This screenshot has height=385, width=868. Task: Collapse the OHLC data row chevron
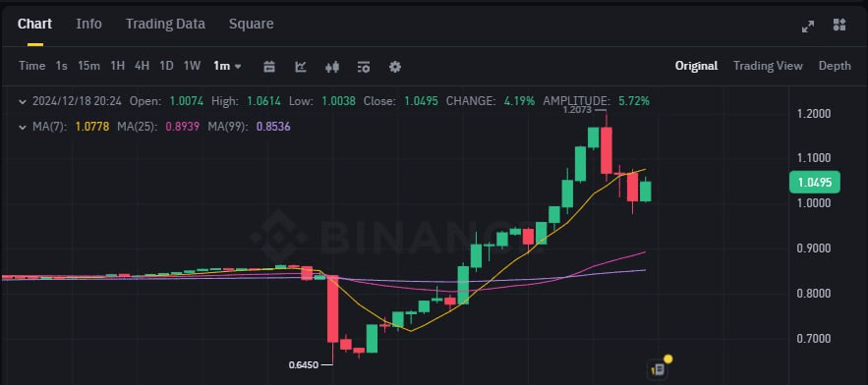pyautogui.click(x=23, y=101)
